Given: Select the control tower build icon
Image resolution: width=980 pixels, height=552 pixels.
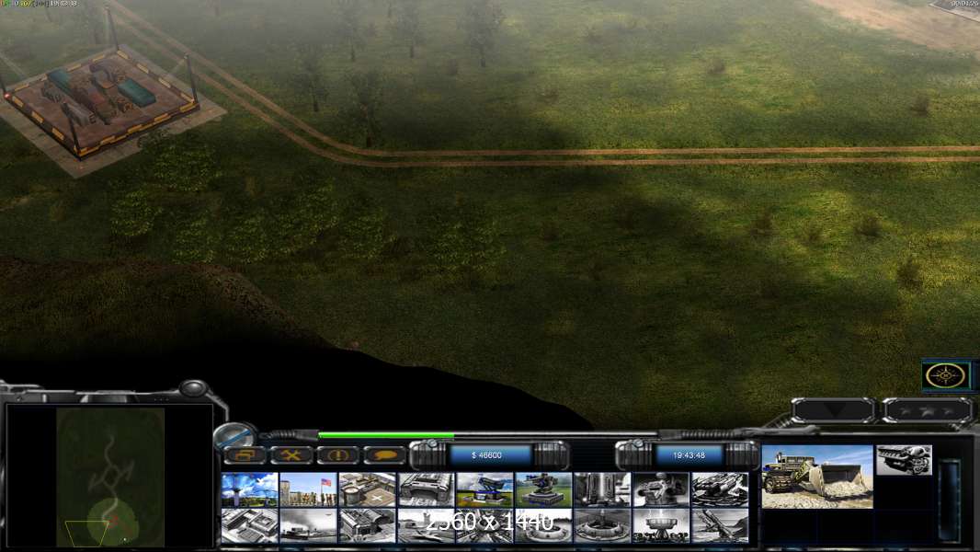Looking at the screenshot, I should point(249,489).
